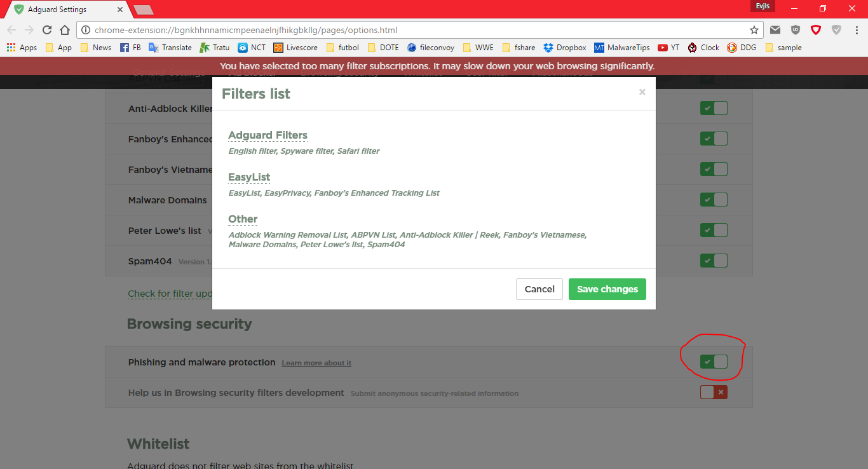
Task: Open the Learn more about it link
Action: [x=316, y=363]
